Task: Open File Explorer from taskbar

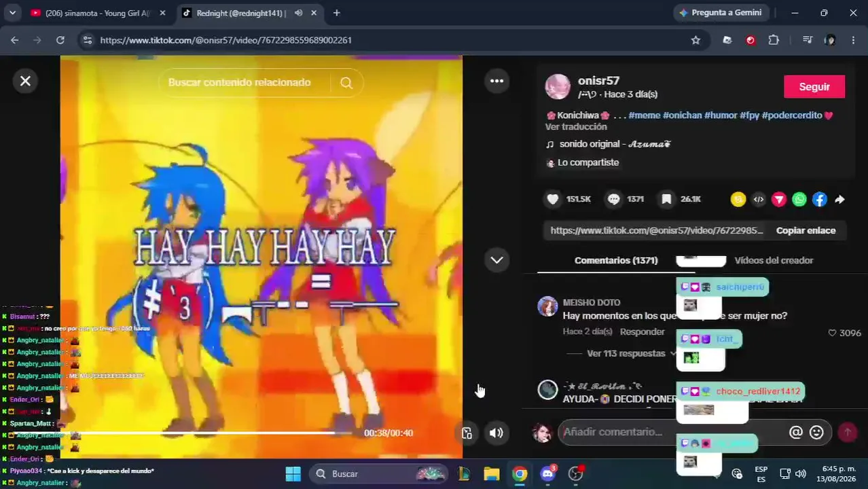Action: (x=491, y=473)
